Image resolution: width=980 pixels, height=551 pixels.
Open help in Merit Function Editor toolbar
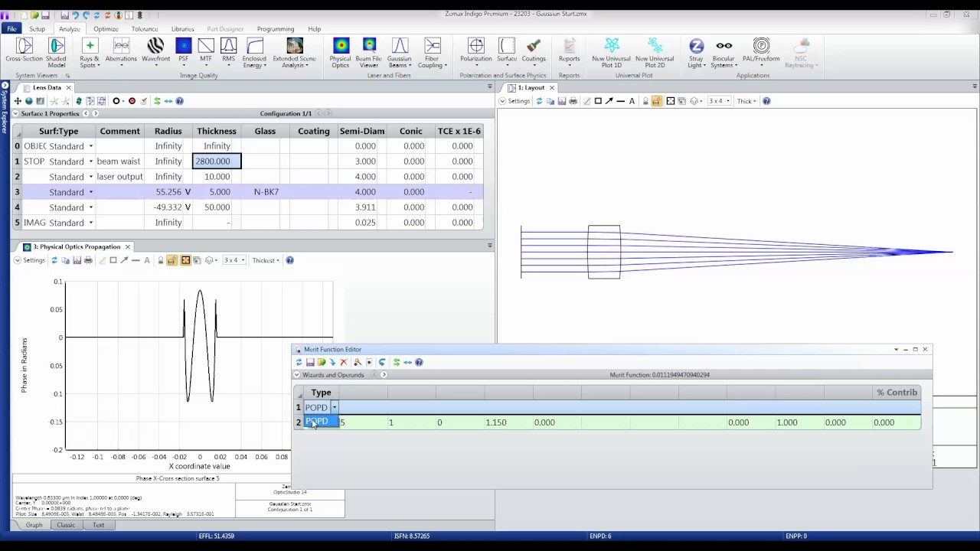pyautogui.click(x=419, y=362)
